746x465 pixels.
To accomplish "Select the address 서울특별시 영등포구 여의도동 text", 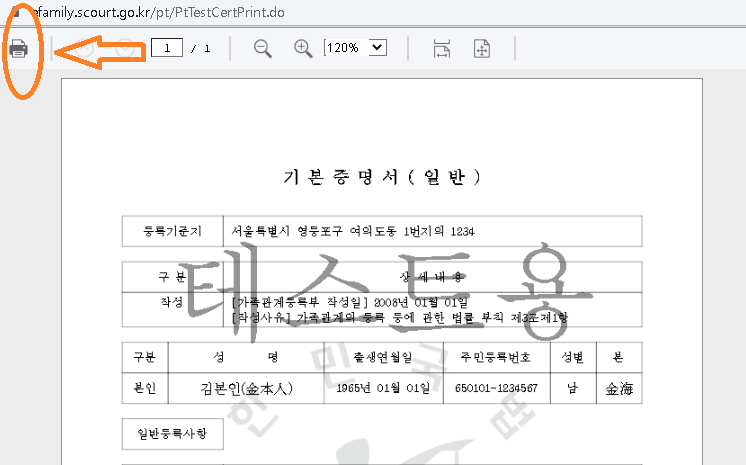I will tap(314, 232).
